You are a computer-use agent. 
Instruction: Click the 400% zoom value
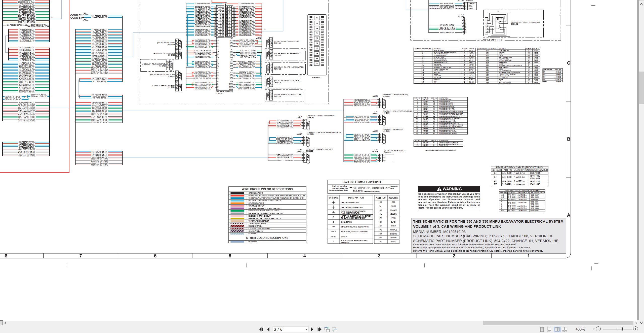coord(580,329)
